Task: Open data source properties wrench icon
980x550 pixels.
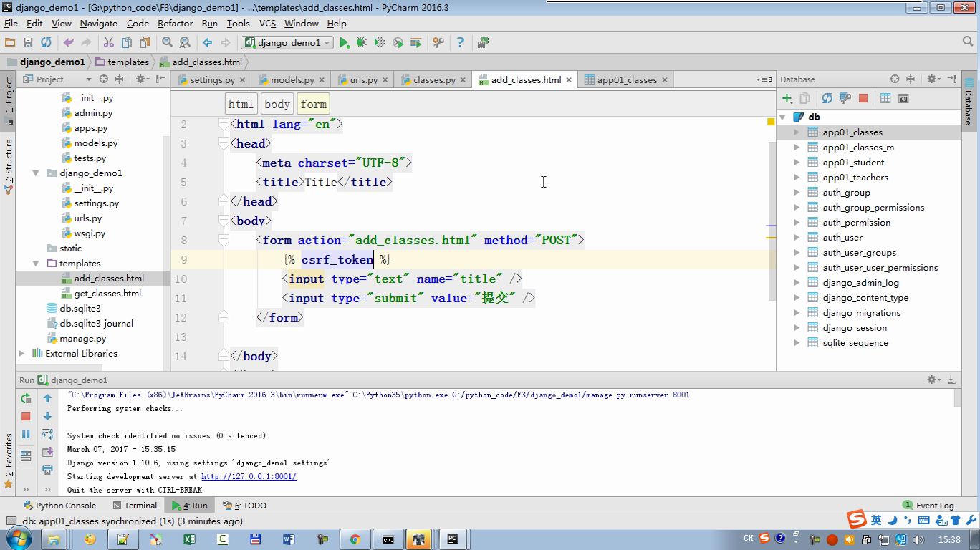Action: 845,98
